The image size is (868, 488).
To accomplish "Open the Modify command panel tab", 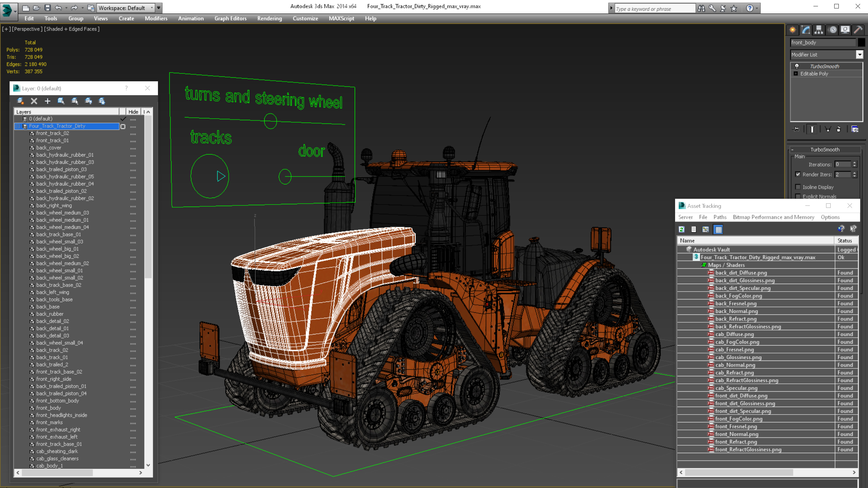I will tap(806, 30).
